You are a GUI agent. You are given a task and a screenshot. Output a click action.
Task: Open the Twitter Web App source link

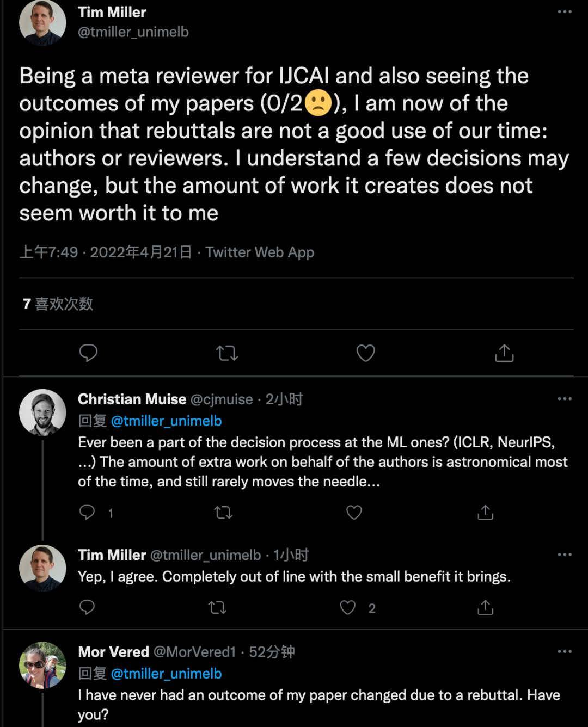pyautogui.click(x=260, y=252)
